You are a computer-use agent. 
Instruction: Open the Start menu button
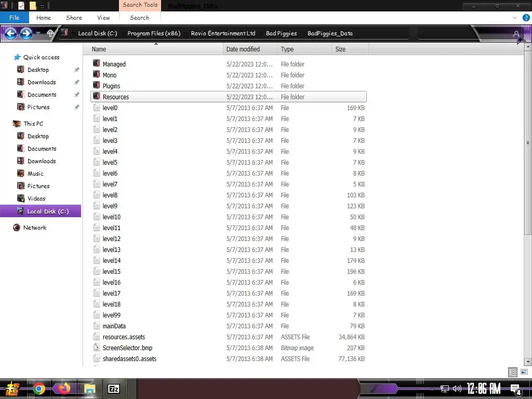[12, 389]
